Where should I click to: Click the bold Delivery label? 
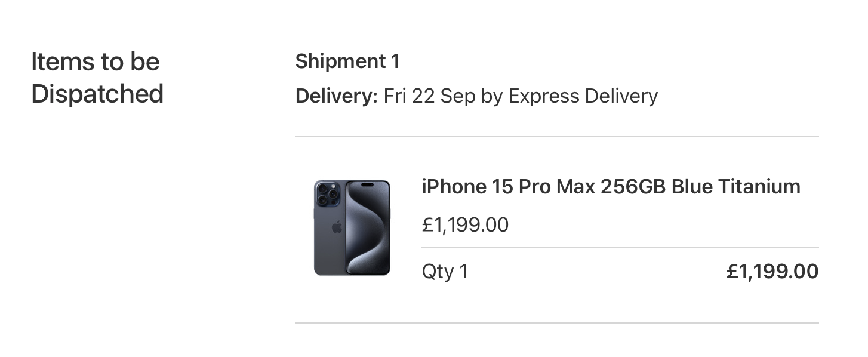point(336,96)
